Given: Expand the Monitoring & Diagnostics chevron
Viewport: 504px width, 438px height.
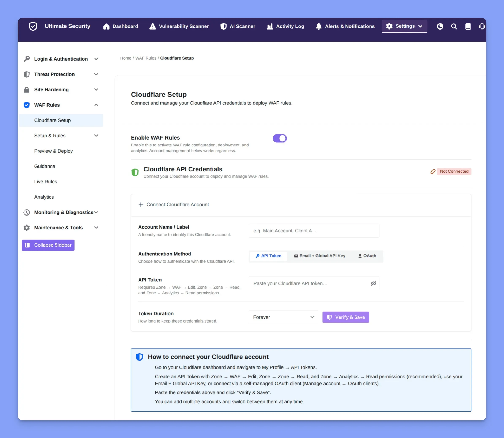Looking at the screenshot, I should (96, 212).
